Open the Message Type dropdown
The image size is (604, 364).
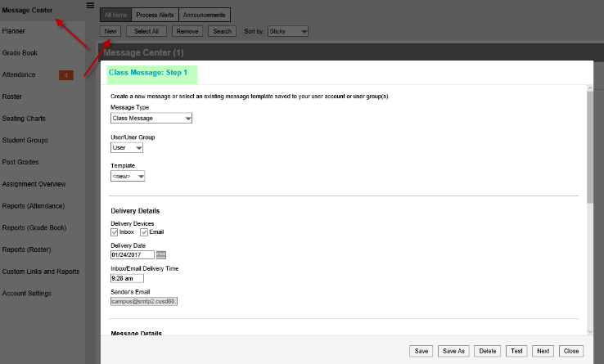[151, 119]
